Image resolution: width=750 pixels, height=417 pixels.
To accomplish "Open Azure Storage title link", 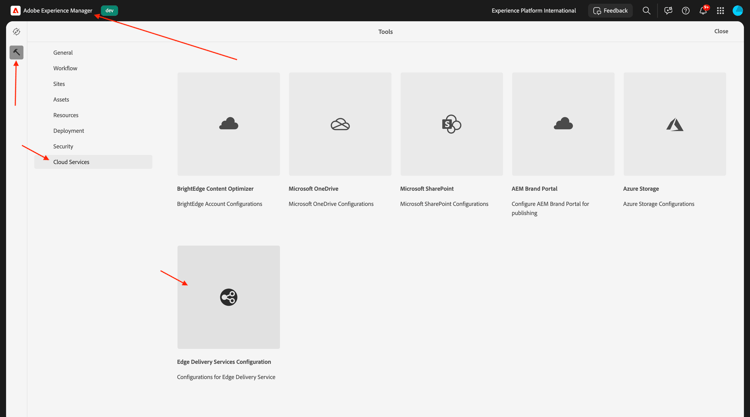I will (641, 189).
